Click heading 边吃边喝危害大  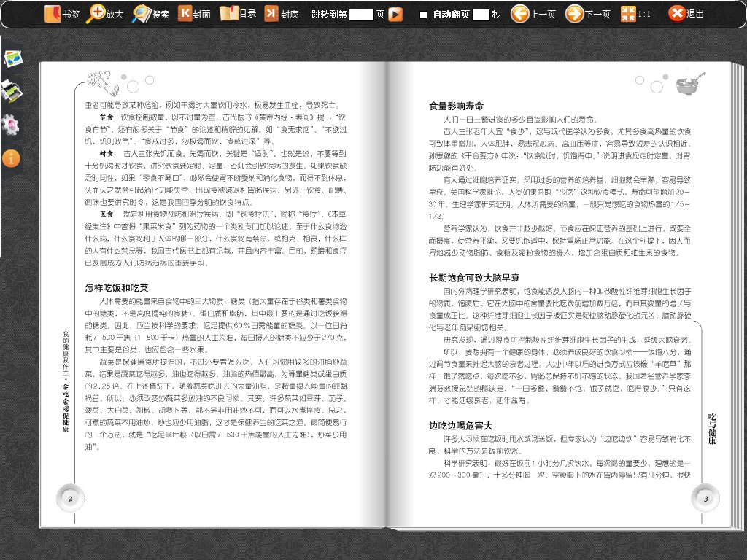coord(461,426)
